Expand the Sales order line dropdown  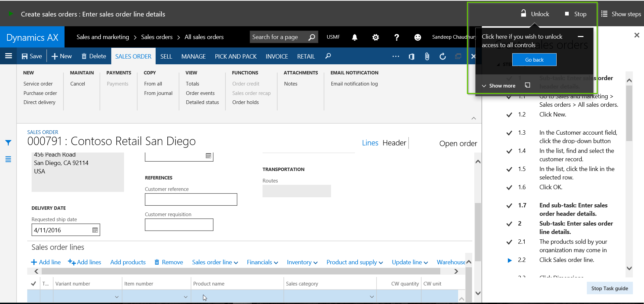coord(215,262)
